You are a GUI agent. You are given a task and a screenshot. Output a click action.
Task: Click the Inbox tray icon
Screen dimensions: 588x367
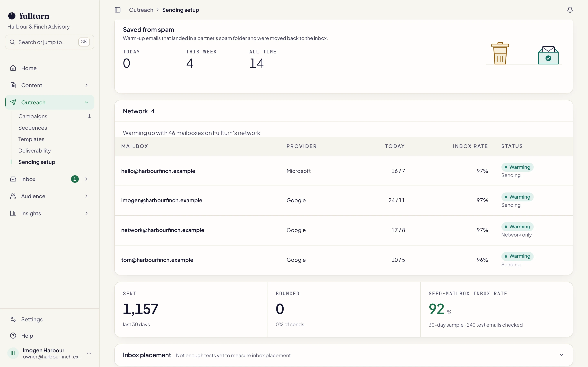pyautogui.click(x=13, y=179)
